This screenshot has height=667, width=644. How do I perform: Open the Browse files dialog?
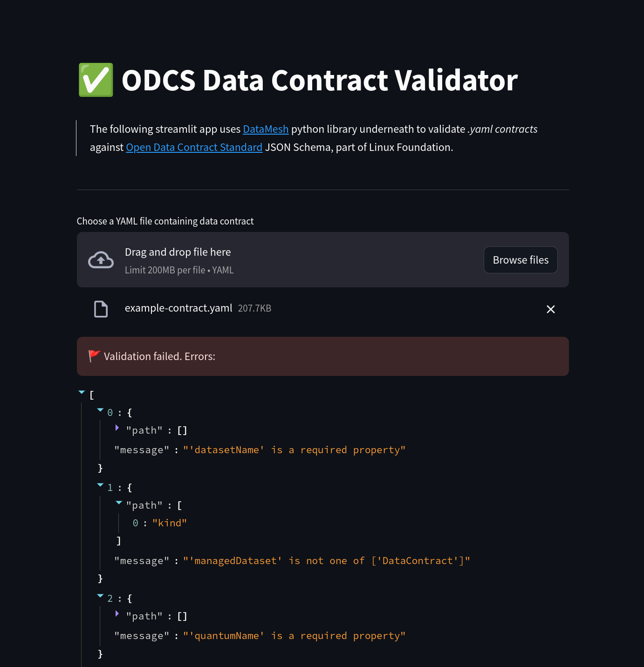(521, 260)
